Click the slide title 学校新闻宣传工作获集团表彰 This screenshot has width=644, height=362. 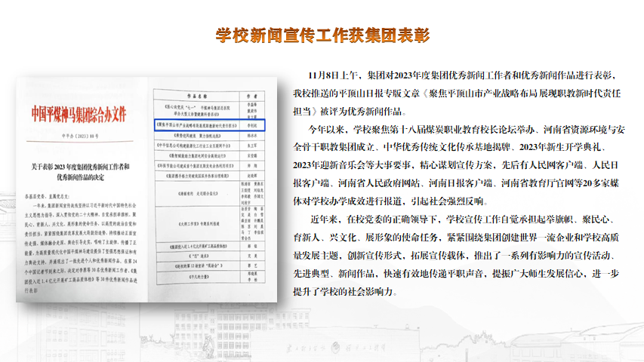[x=322, y=35]
